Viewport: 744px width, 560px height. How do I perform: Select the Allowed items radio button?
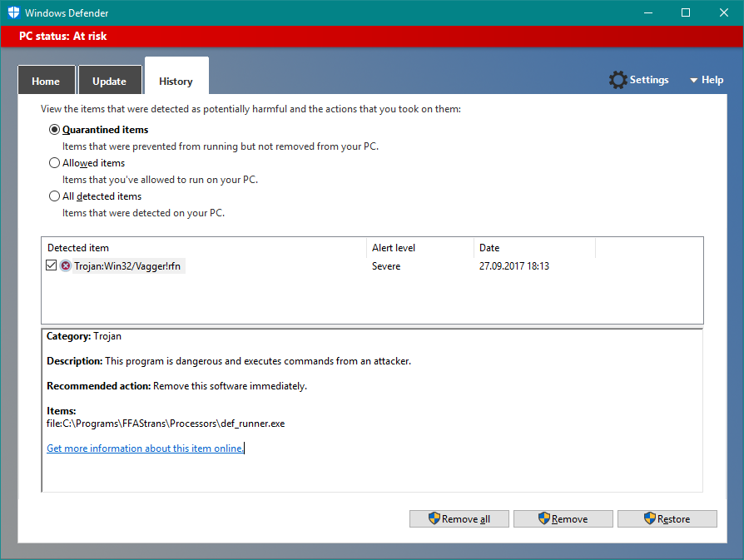click(x=55, y=163)
